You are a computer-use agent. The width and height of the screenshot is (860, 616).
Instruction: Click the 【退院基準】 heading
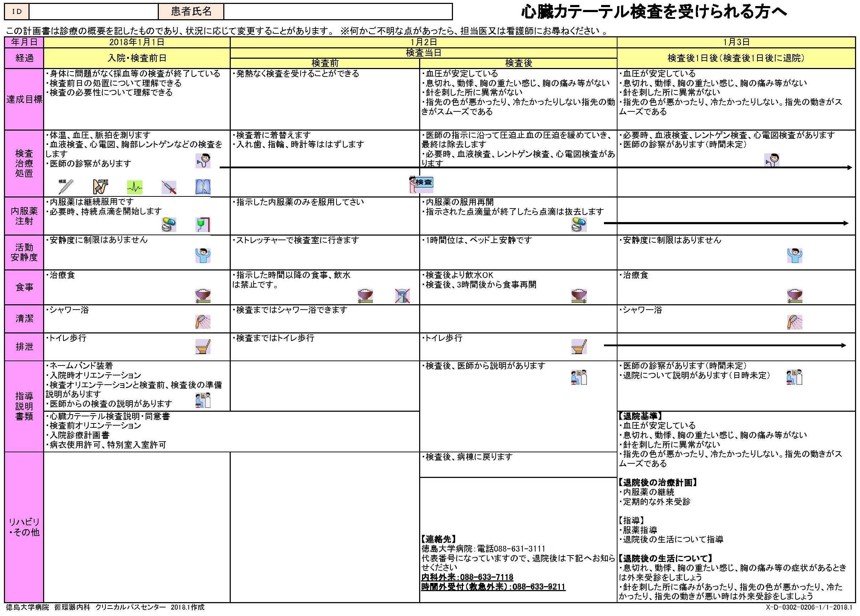tap(640, 416)
